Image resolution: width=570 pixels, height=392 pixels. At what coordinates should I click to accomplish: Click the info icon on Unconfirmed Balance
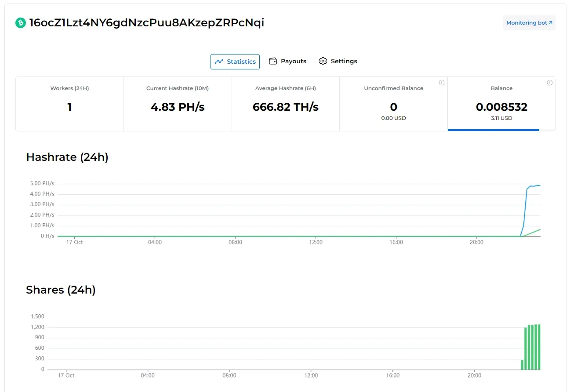coord(442,83)
